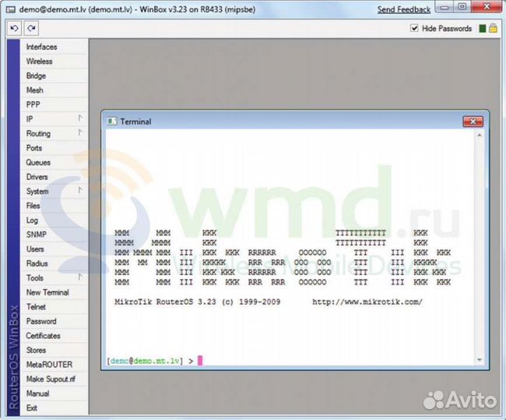Open the Log menu item
Viewport: 506px width, 420px height.
pyautogui.click(x=54, y=220)
